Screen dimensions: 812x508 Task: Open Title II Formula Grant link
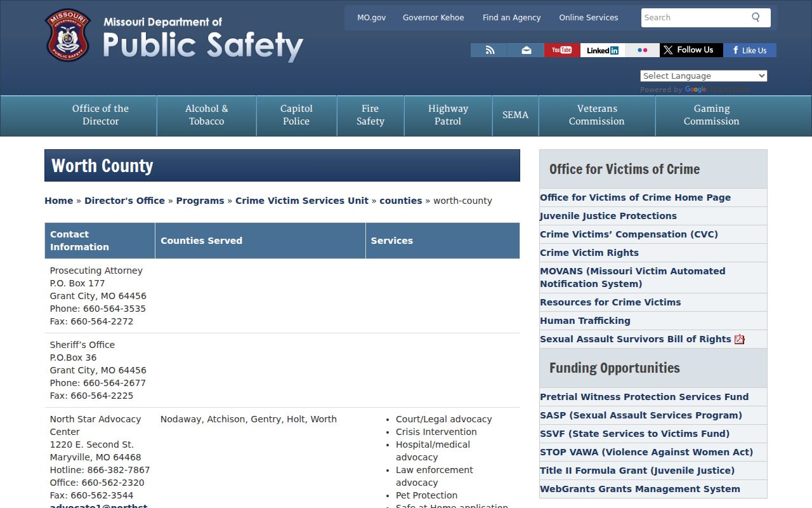(637, 471)
